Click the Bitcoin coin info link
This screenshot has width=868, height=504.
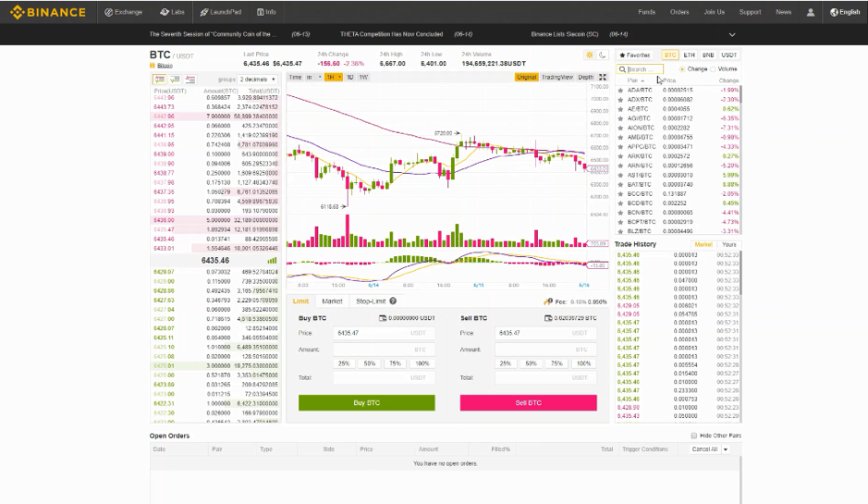pos(165,66)
